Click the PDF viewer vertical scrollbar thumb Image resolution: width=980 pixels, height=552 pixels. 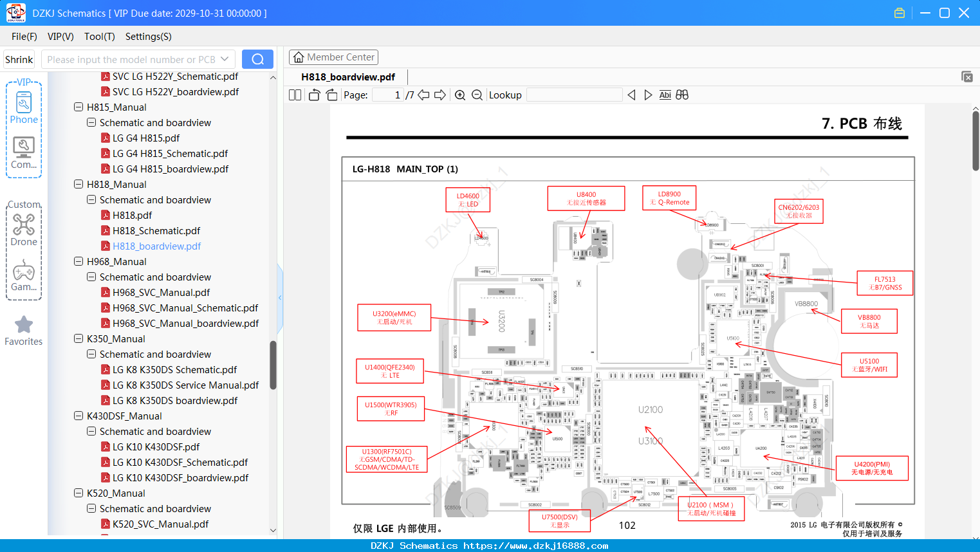pos(975,140)
